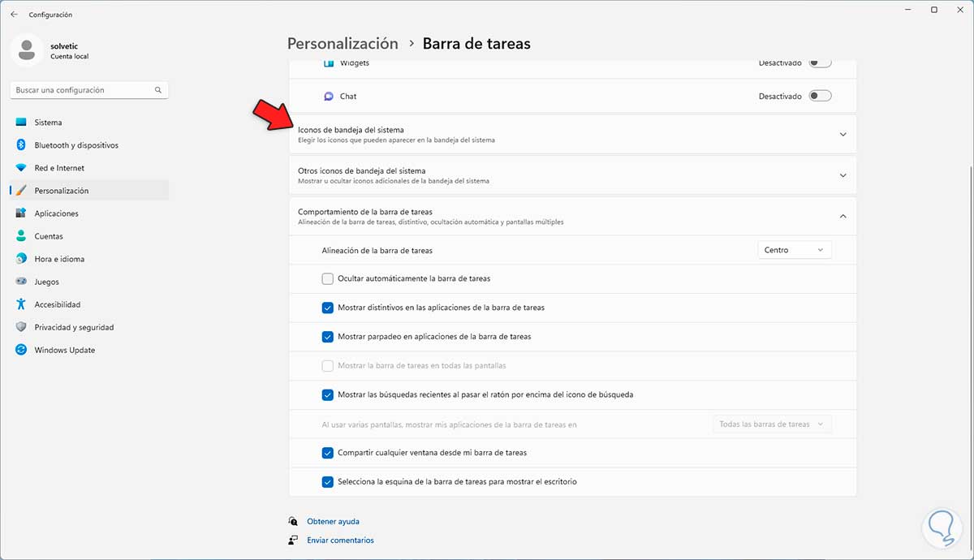Click the Enviar comentarios link
Viewport: 974px width, 560px height.
[340, 540]
